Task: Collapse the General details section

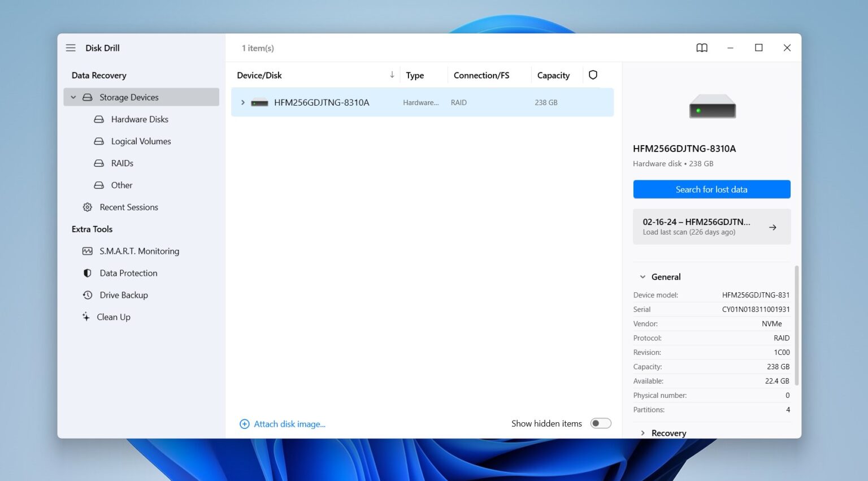Action: click(x=643, y=277)
